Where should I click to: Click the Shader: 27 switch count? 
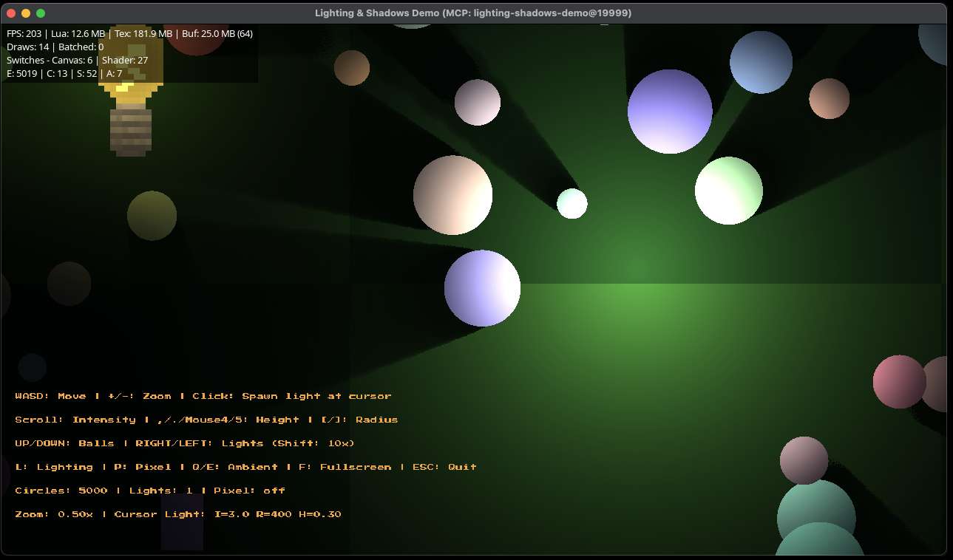[125, 60]
